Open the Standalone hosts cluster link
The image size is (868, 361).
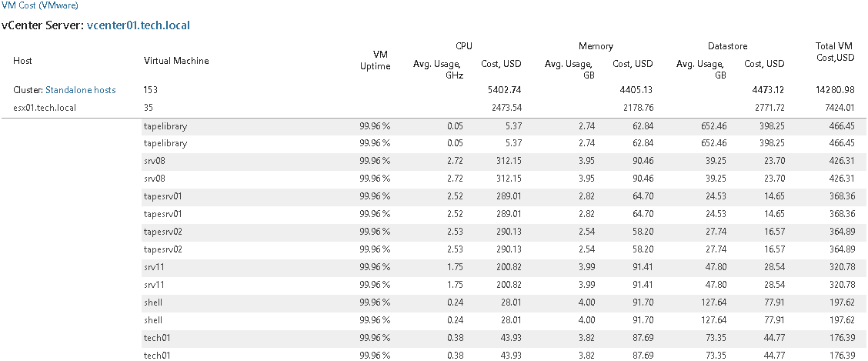pos(81,90)
